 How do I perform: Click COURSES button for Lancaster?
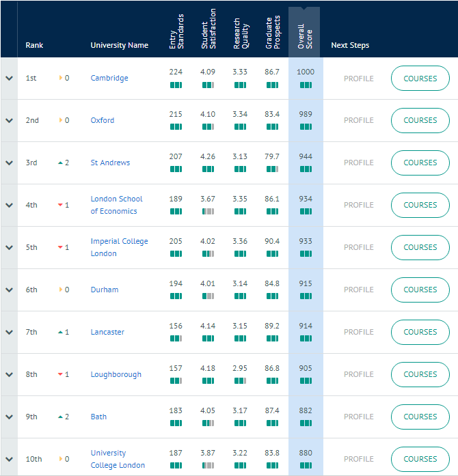point(420,332)
